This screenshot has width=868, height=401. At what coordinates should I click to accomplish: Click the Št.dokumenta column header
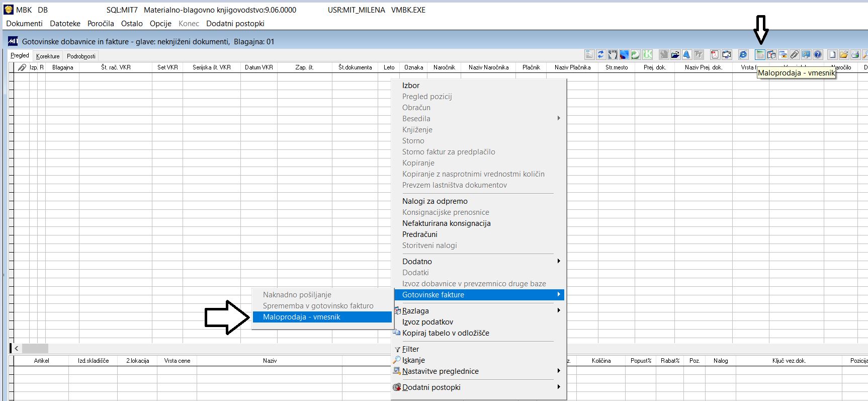[355, 67]
